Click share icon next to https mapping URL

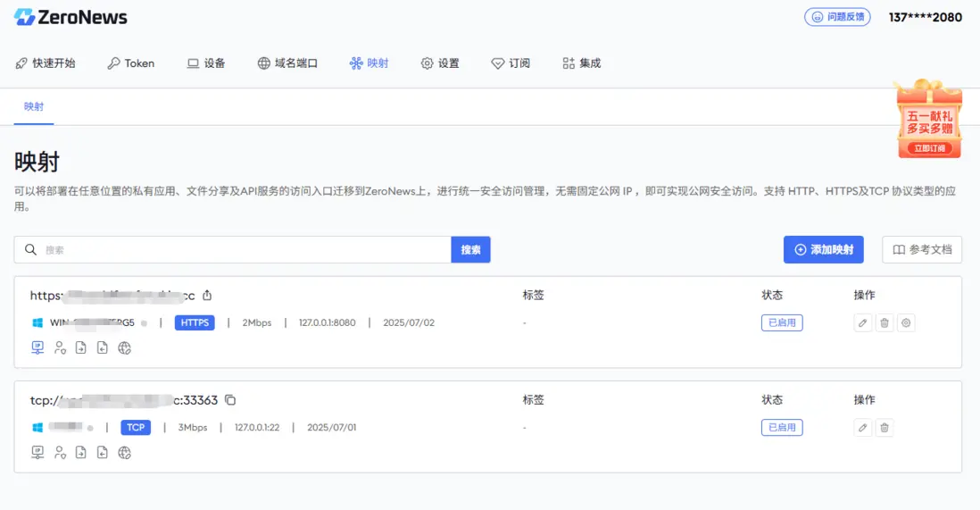tap(207, 296)
